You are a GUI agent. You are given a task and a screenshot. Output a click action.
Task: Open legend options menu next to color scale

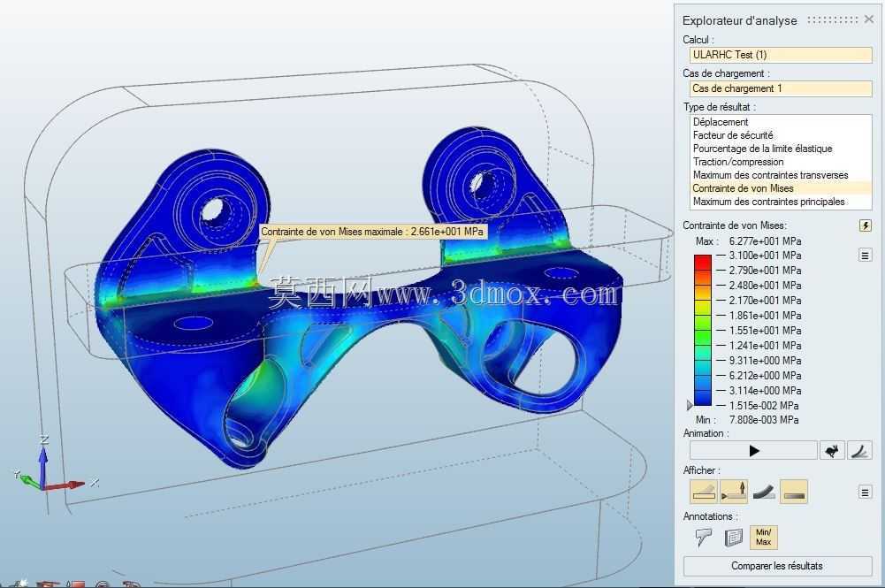tap(866, 255)
